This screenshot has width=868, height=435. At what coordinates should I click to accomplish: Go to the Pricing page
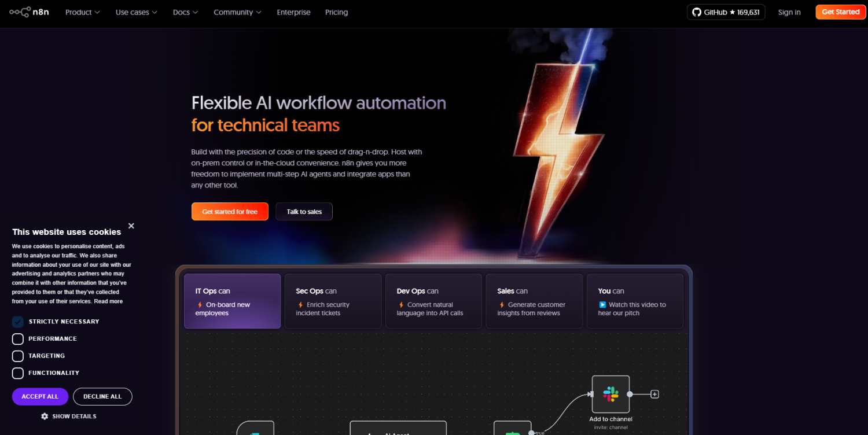(336, 12)
